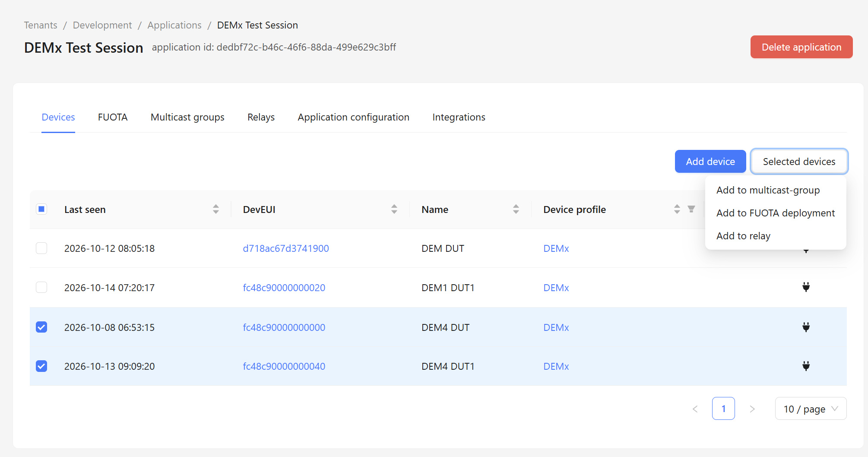Open device fc48c90000000040
The height and width of the screenshot is (457, 868).
(284, 366)
